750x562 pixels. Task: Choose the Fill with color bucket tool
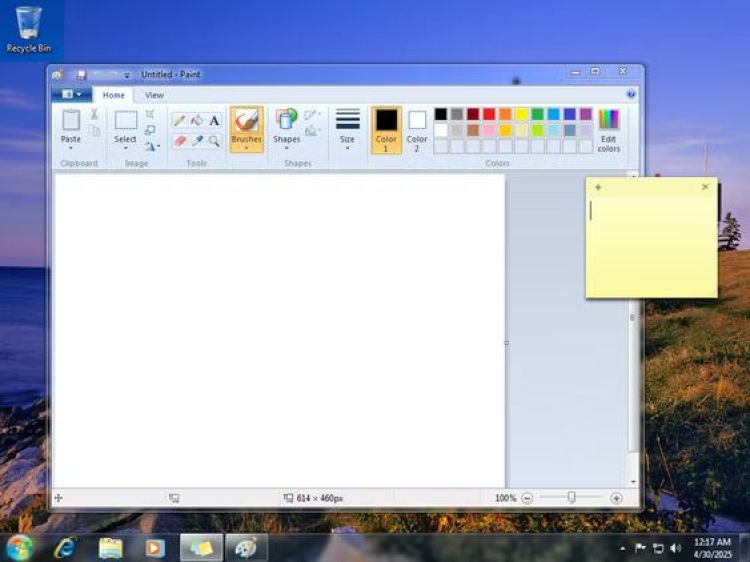[197, 120]
